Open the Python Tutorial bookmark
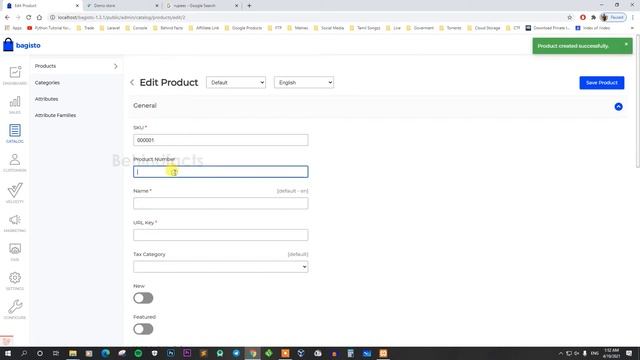The height and width of the screenshot is (360, 640). click(49, 28)
